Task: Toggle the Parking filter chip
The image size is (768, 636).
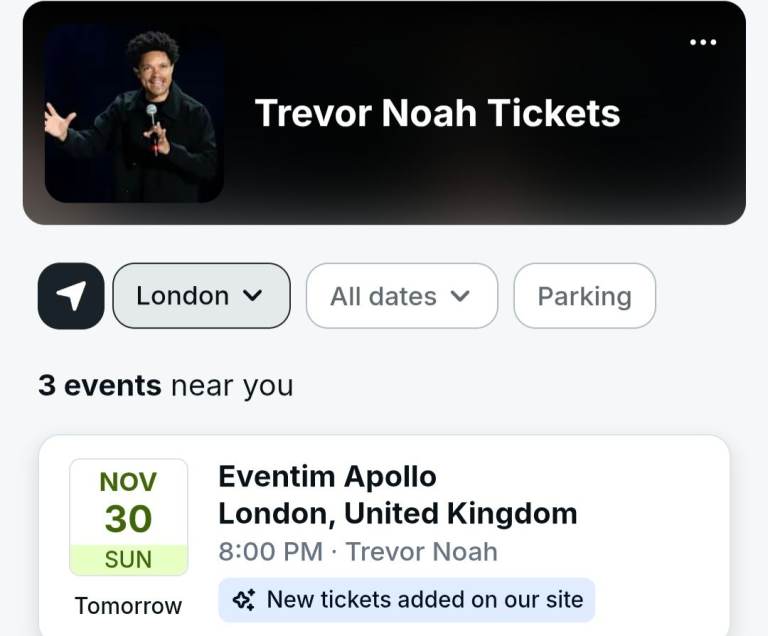Action: pos(584,296)
